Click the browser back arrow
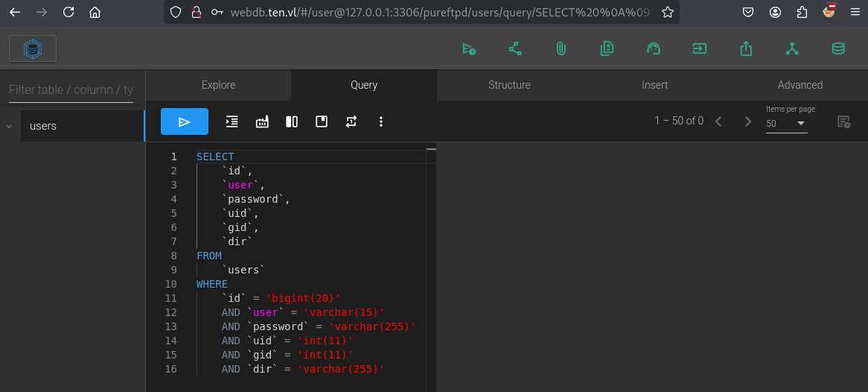The image size is (868, 392). coord(15,12)
